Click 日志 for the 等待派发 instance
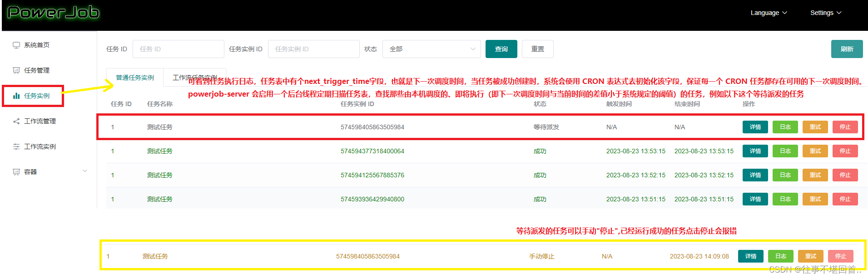This screenshot has height=278, width=868. click(785, 127)
